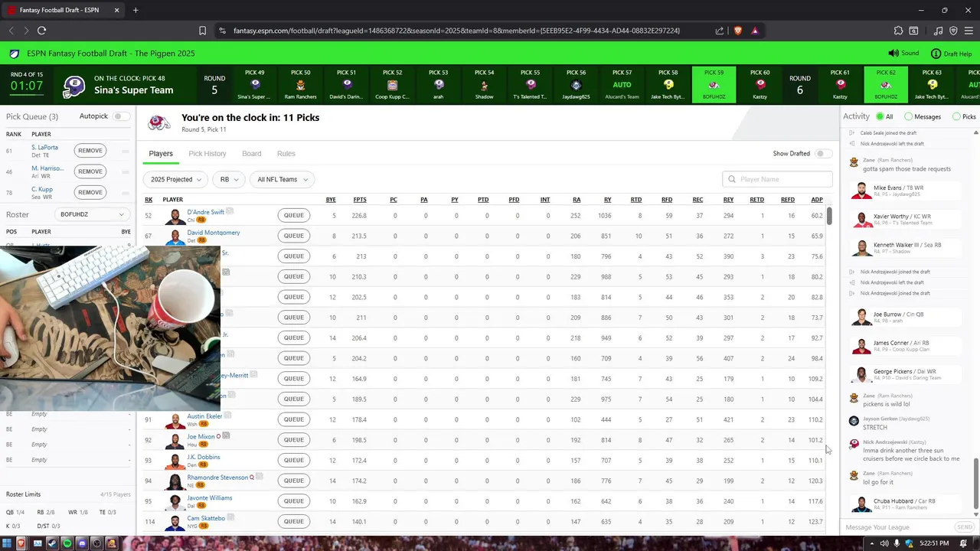Open the 2025 Projected dropdown
980x551 pixels.
click(x=175, y=179)
